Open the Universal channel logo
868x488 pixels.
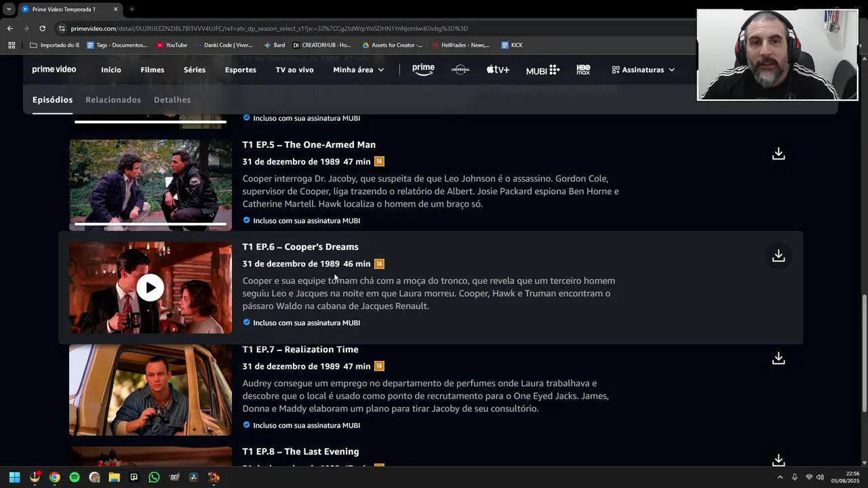coord(460,69)
